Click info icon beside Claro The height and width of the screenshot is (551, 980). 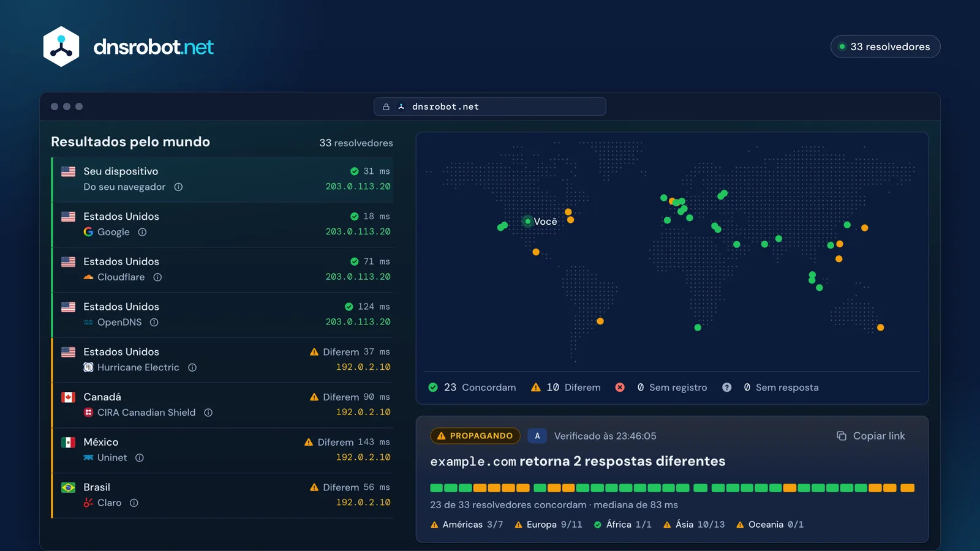134,503
